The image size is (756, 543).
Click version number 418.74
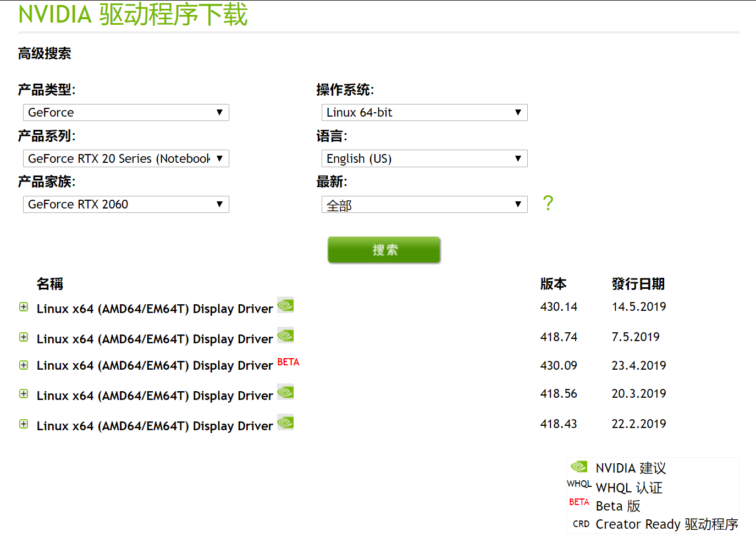coord(559,337)
